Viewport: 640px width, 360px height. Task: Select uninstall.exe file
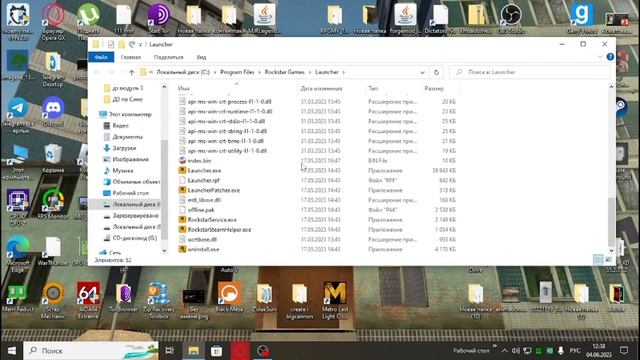[203, 249]
